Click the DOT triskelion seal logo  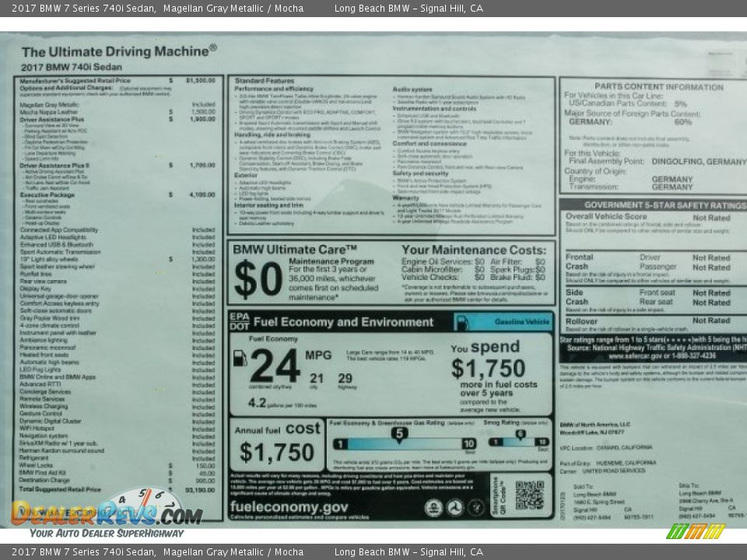tap(455, 508)
